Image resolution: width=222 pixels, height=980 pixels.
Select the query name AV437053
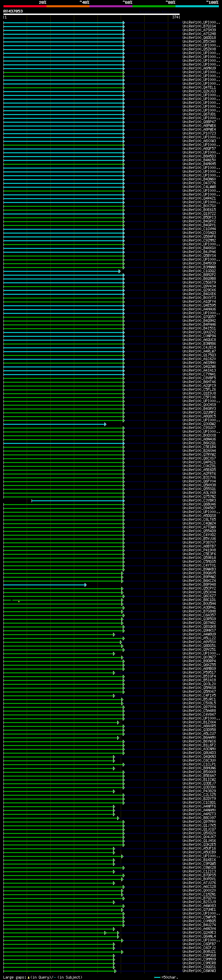[13, 11]
